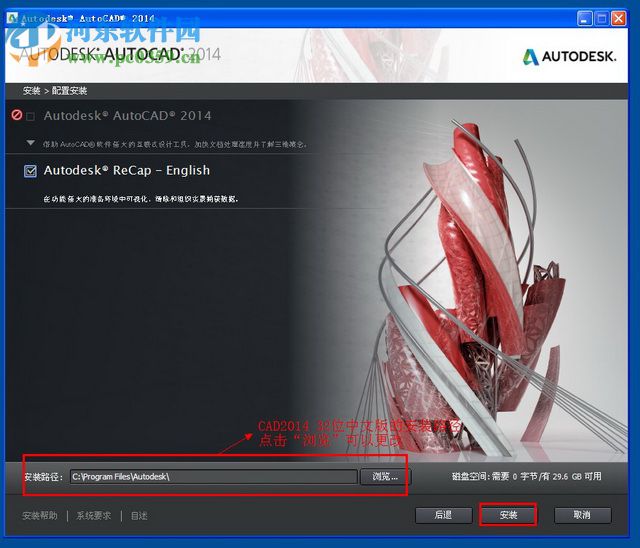Close the AutoCAD 2014 installer window
The image size is (640, 548).
[x=619, y=19]
